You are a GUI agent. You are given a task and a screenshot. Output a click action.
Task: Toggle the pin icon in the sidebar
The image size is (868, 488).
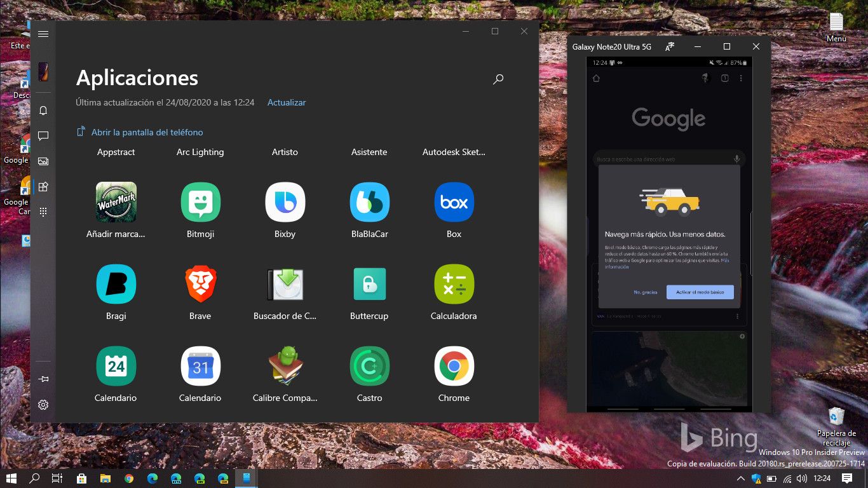(43, 379)
